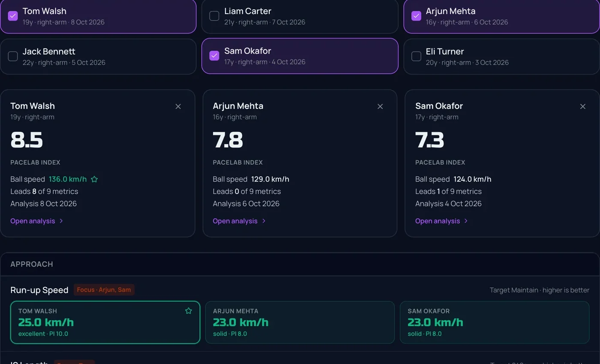Image resolution: width=600 pixels, height=364 pixels.
Task: Click Leads 0 of 9 metrics text
Action: 247,191
